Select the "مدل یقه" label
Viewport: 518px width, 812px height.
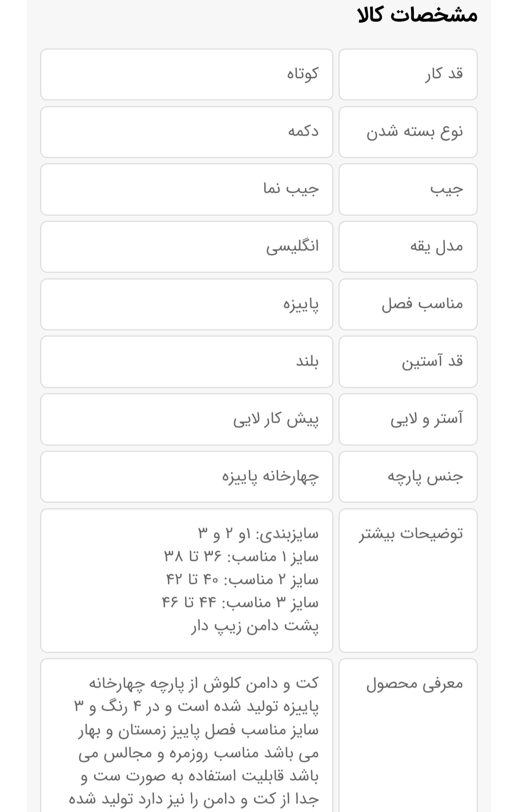pyautogui.click(x=436, y=247)
